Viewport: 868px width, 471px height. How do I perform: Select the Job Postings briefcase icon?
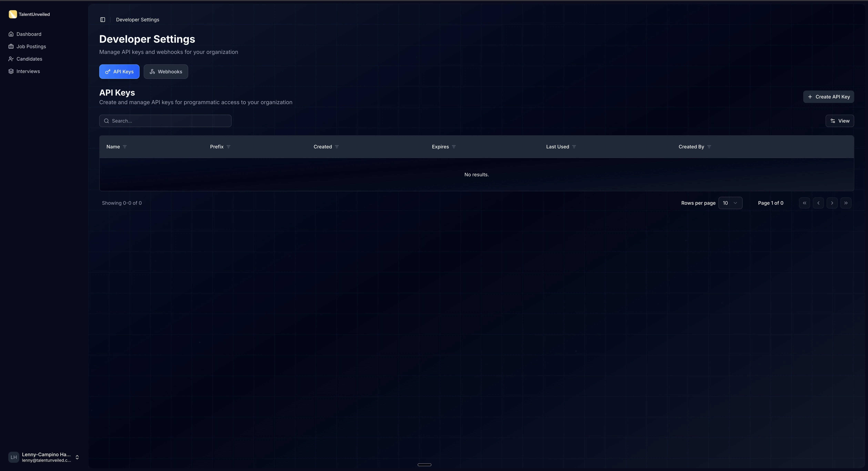(11, 46)
